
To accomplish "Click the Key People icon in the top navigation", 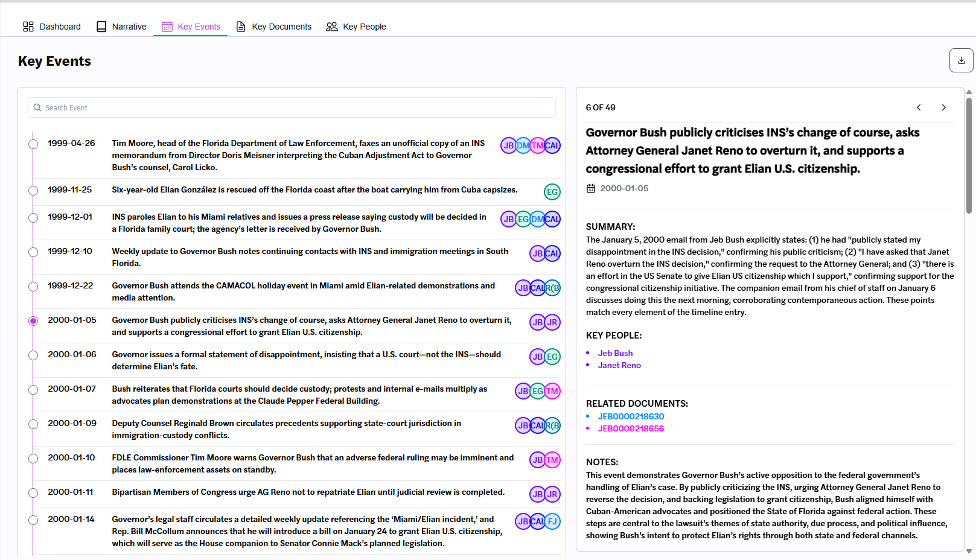I will pos(331,26).
